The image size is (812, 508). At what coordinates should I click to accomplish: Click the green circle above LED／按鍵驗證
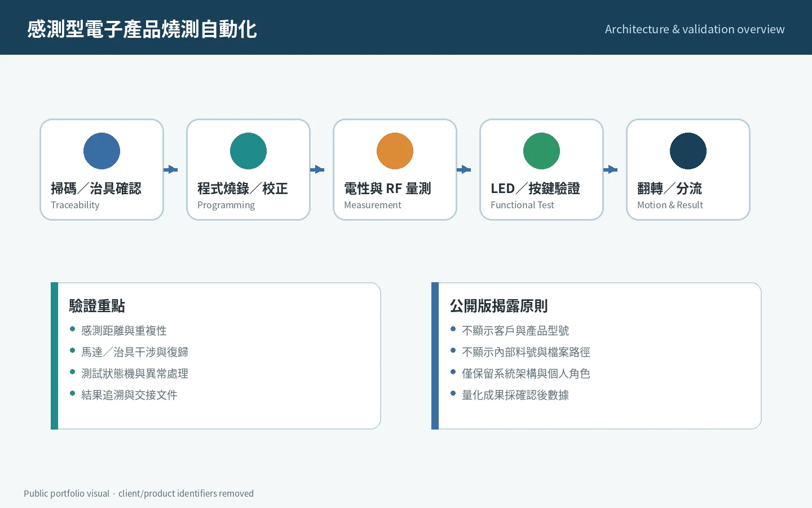click(541, 151)
